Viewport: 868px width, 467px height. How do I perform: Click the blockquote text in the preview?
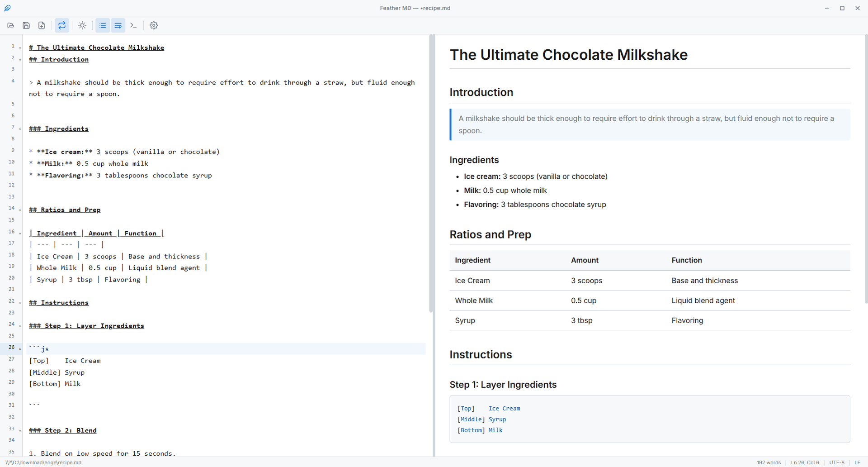pyautogui.click(x=646, y=124)
